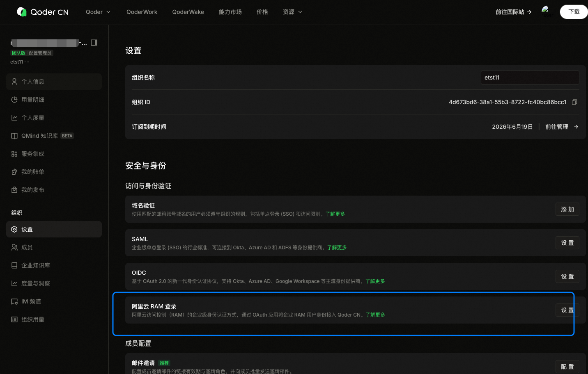Click 设置 button for OIDC row

coord(567,276)
